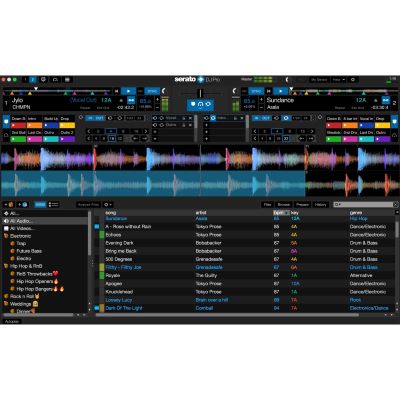This screenshot has height=400, width=400.
Task: Open My Serato
Action: pyautogui.click(x=319, y=80)
